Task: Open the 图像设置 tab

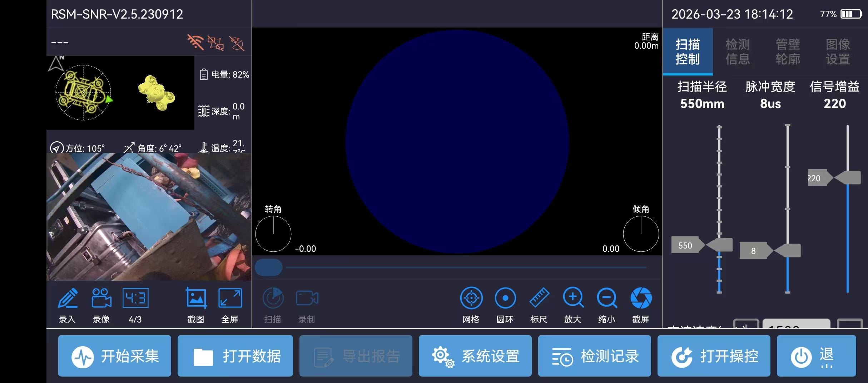Action: 838,51
